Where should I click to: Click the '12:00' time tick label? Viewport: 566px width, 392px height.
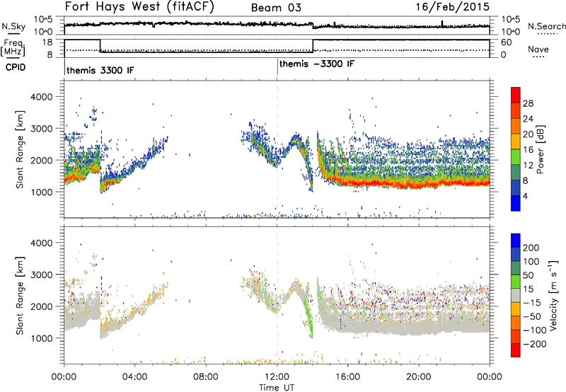[x=277, y=377]
